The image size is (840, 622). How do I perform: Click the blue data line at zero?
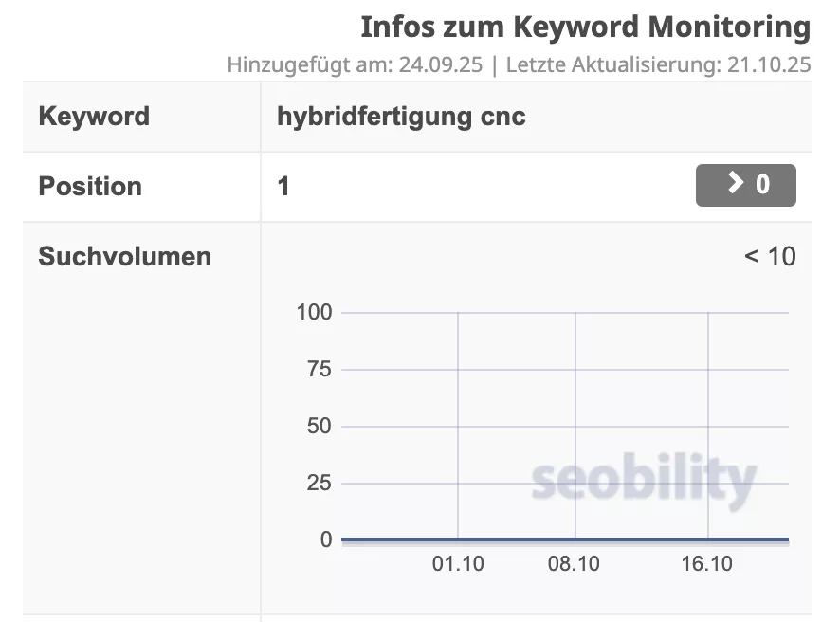point(564,540)
